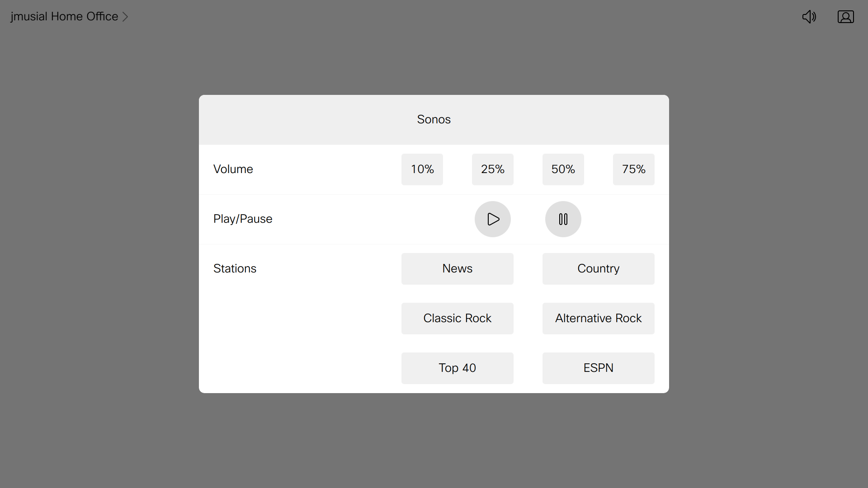The width and height of the screenshot is (868, 488).
Task: Expand the Volume controls section
Action: [232, 169]
